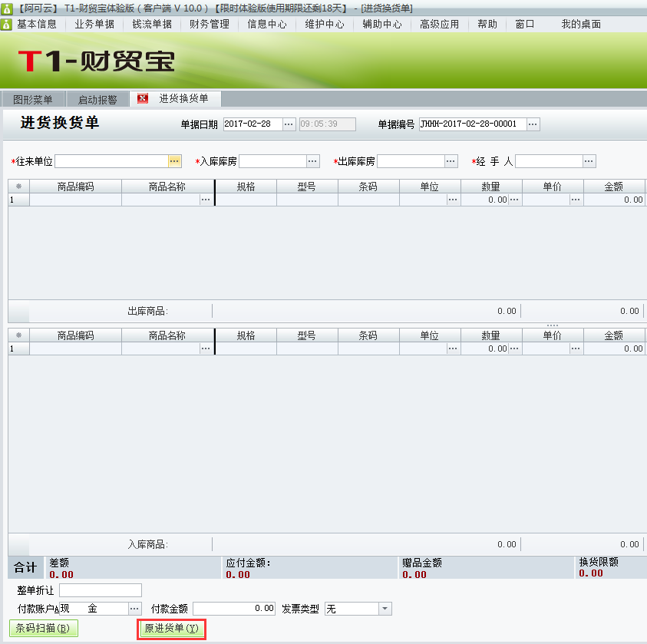
Task: Click the 条码扫描(B) button
Action: [42, 628]
